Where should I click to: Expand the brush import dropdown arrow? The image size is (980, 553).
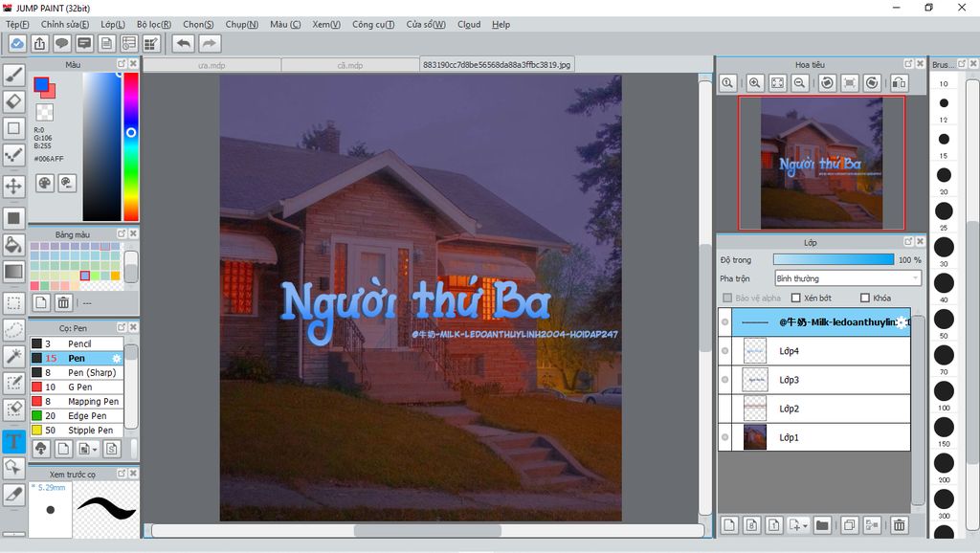point(95,450)
